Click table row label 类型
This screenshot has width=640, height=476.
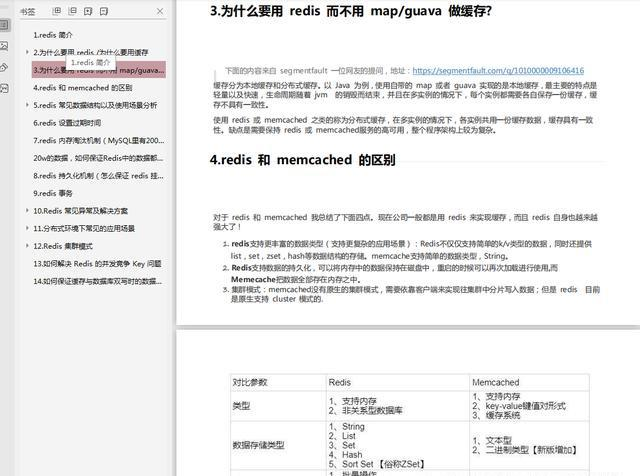pyautogui.click(x=241, y=406)
